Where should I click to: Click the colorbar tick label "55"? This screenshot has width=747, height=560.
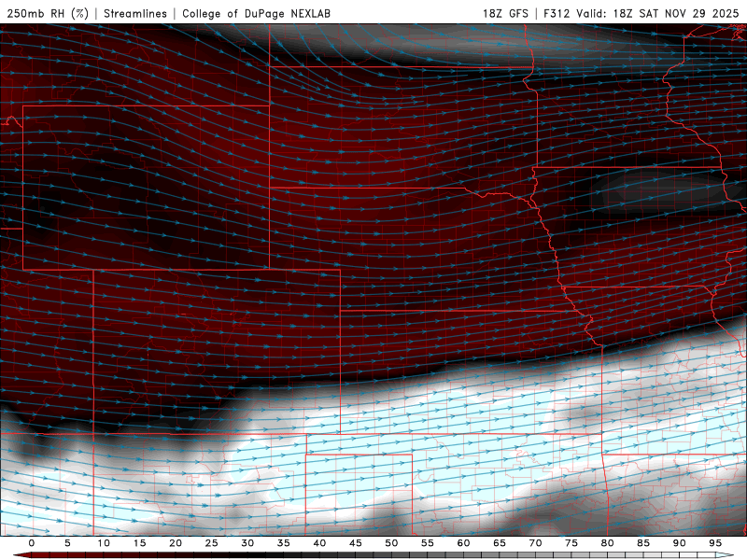click(428, 543)
